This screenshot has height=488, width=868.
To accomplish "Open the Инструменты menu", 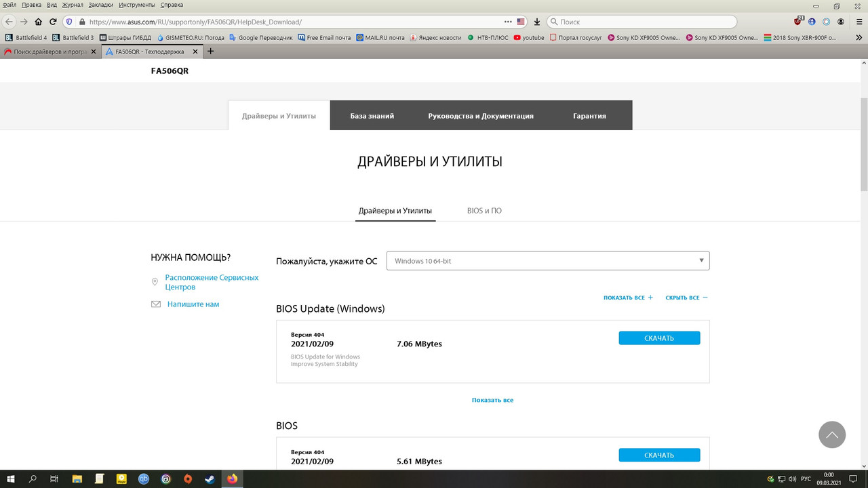I will [x=137, y=5].
